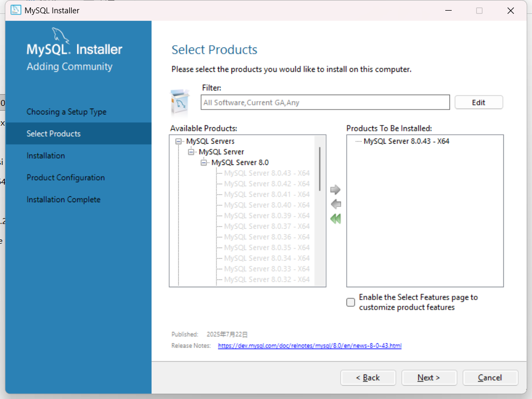Collapse the MySQL Server tree node
This screenshot has width=532, height=399.
point(191,152)
